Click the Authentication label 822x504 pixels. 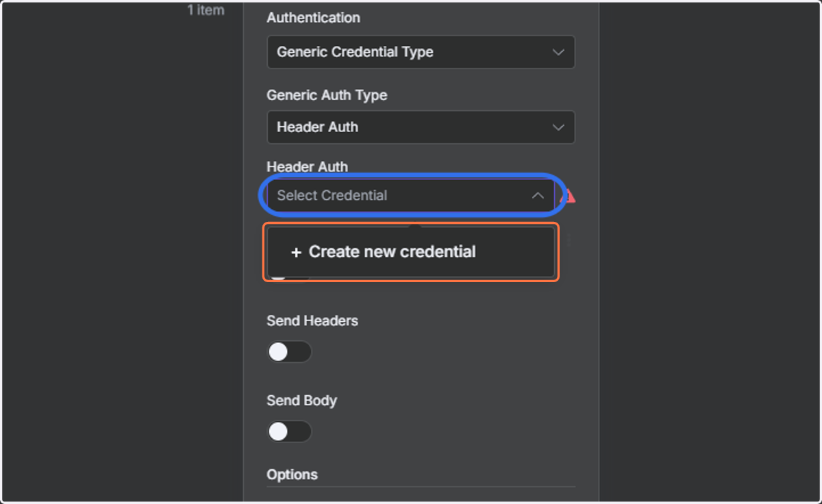313,18
